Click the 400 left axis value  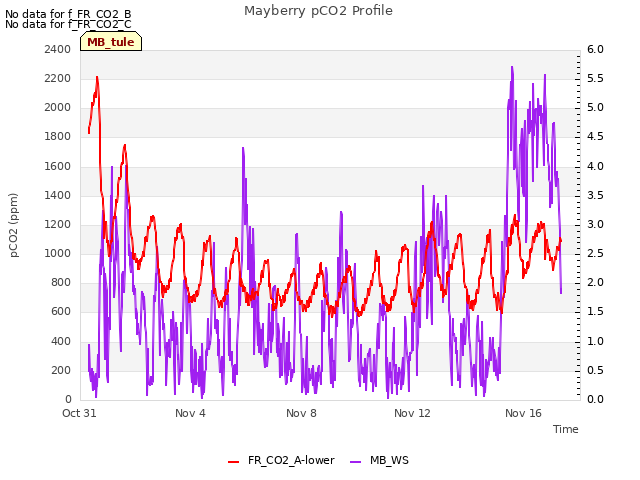click(61, 341)
